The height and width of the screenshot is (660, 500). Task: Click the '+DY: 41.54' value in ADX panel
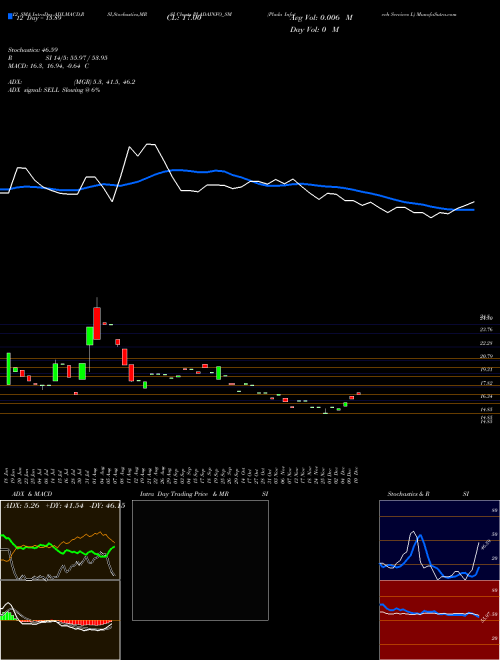click(64, 506)
